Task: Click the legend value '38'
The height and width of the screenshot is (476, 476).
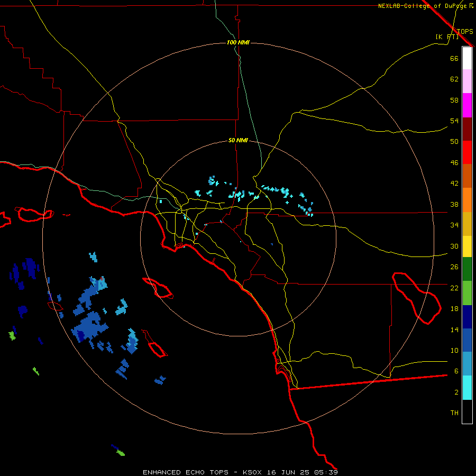Action: [x=454, y=204]
